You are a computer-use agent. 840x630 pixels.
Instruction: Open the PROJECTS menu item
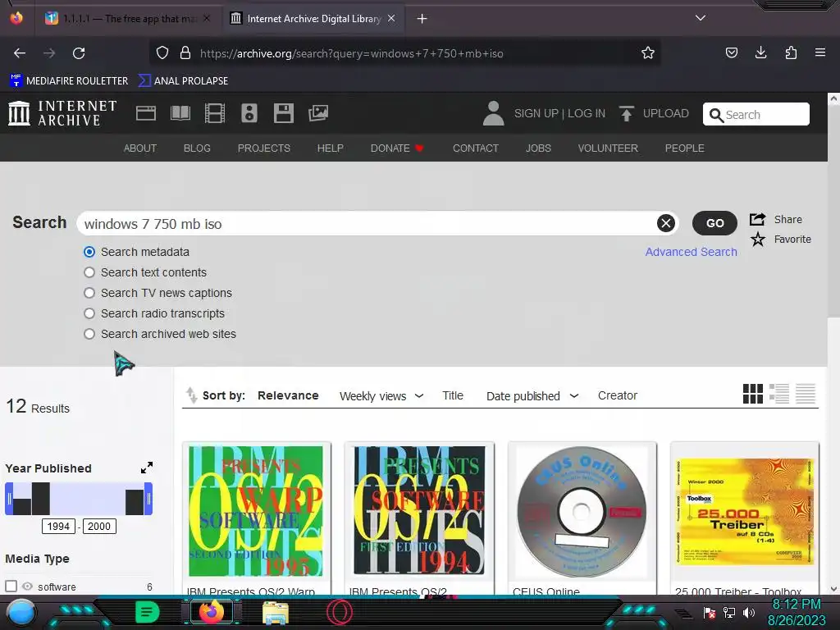[x=264, y=148]
